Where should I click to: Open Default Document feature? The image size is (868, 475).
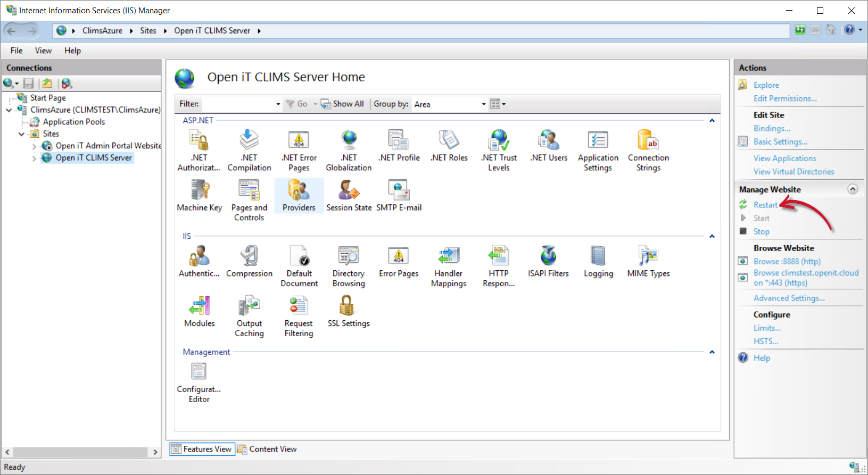[x=299, y=266]
